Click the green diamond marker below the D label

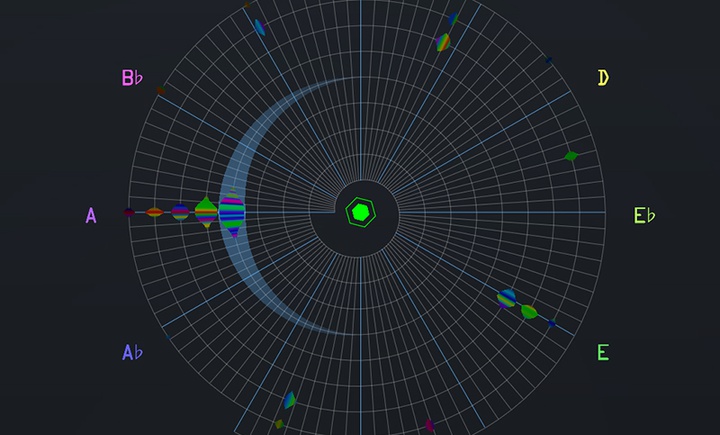point(571,156)
